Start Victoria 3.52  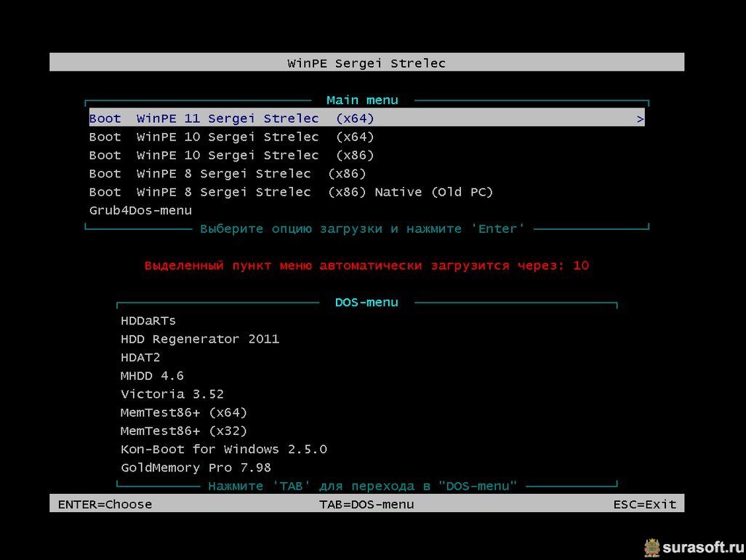(x=172, y=394)
